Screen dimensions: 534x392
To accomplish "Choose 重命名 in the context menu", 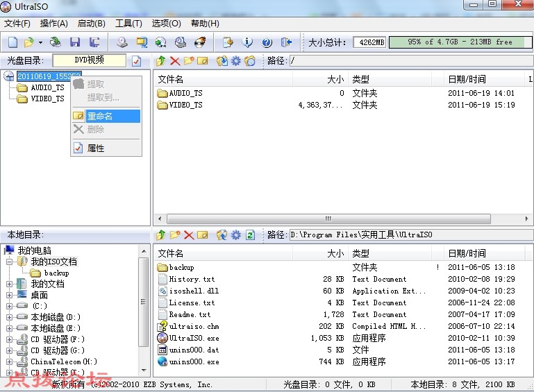I will click(x=106, y=116).
